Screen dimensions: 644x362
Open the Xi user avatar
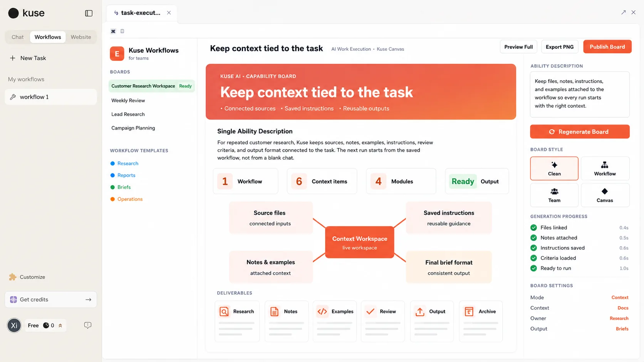tap(14, 325)
